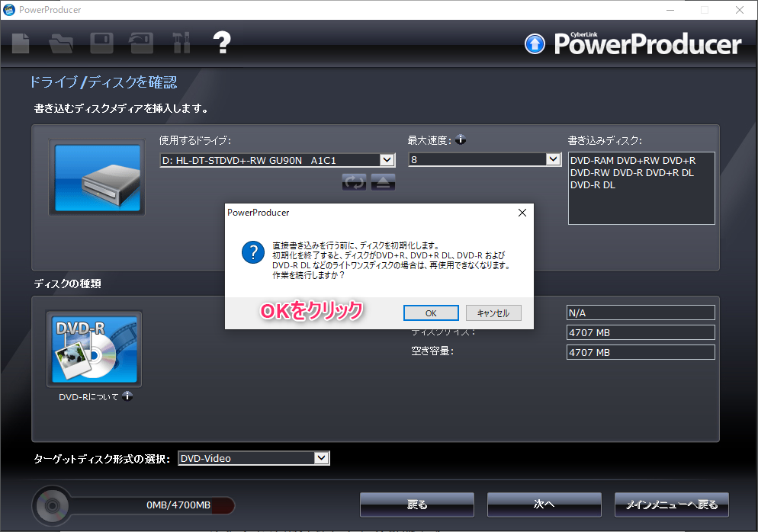Expand the 使用するドライブ dropdown arrow
Screen dimensions: 758x532
(387, 160)
